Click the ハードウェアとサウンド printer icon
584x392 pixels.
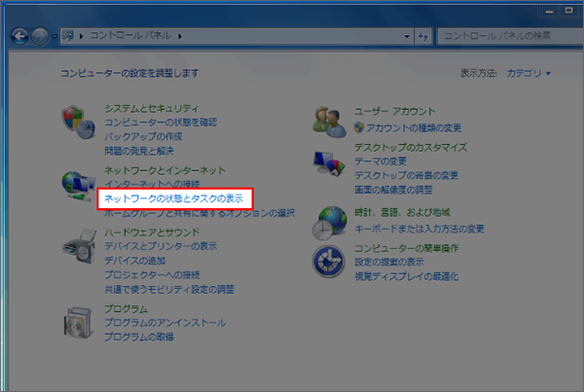pos(80,246)
